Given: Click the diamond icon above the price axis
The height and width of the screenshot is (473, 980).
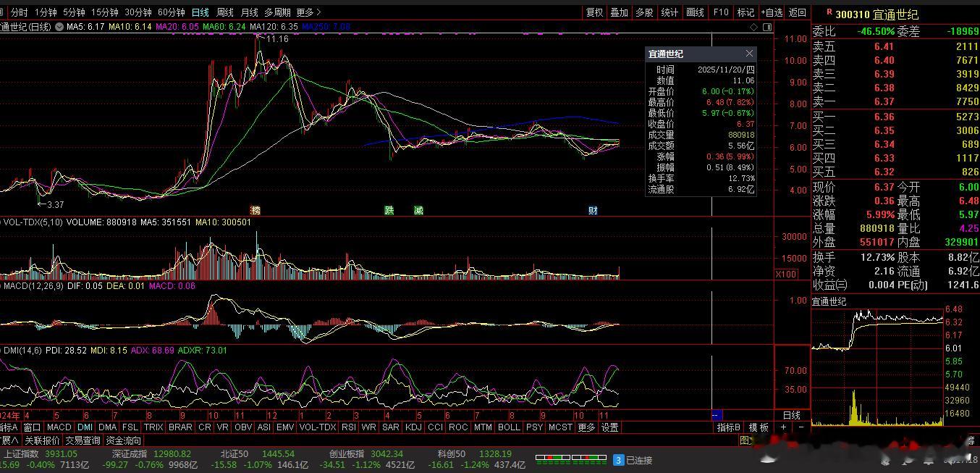Looking at the screenshot, I should click(753, 27).
